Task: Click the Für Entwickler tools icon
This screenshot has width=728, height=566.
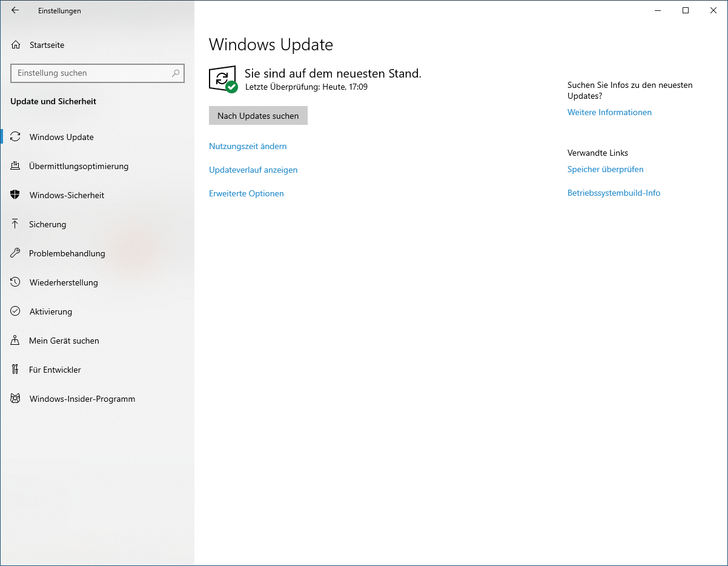Action: click(x=16, y=370)
